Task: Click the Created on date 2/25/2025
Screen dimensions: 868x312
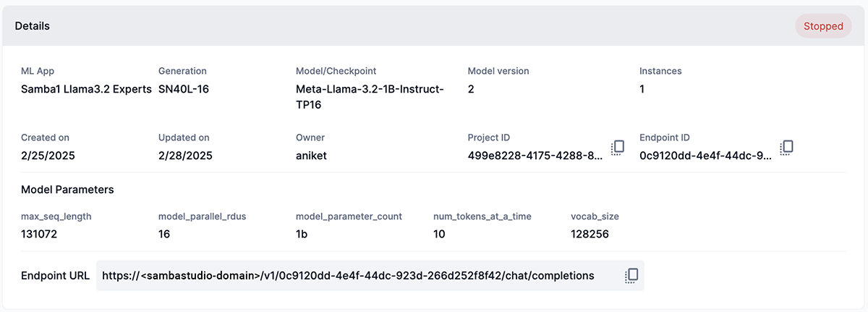Action: pos(48,156)
